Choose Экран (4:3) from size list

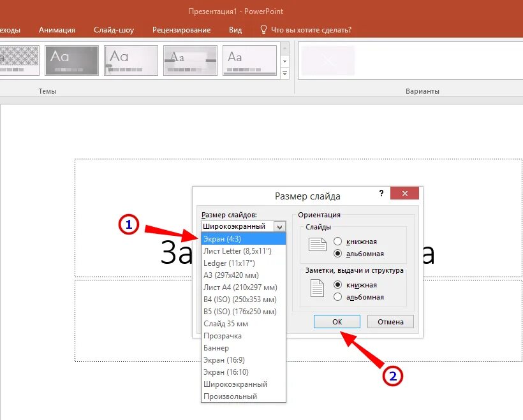pos(244,238)
